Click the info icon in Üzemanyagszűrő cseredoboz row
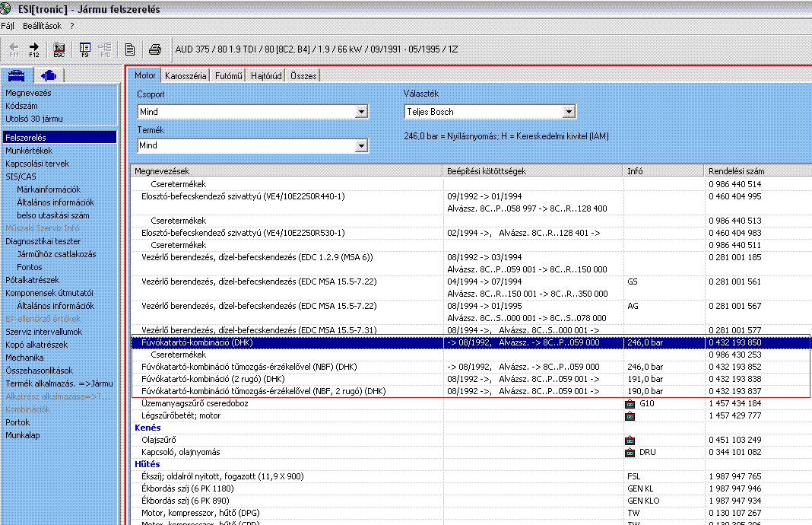Image resolution: width=812 pixels, height=525 pixels. [630, 404]
